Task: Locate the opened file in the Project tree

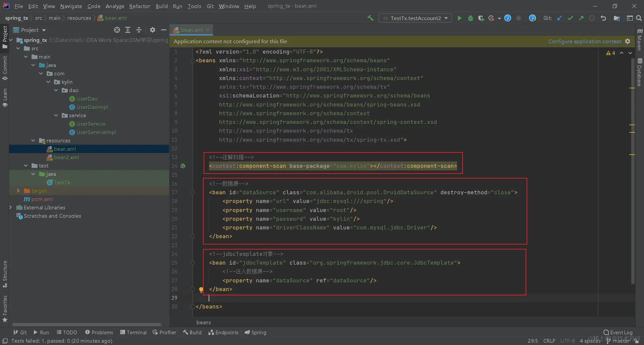Action: pyautogui.click(x=117, y=30)
